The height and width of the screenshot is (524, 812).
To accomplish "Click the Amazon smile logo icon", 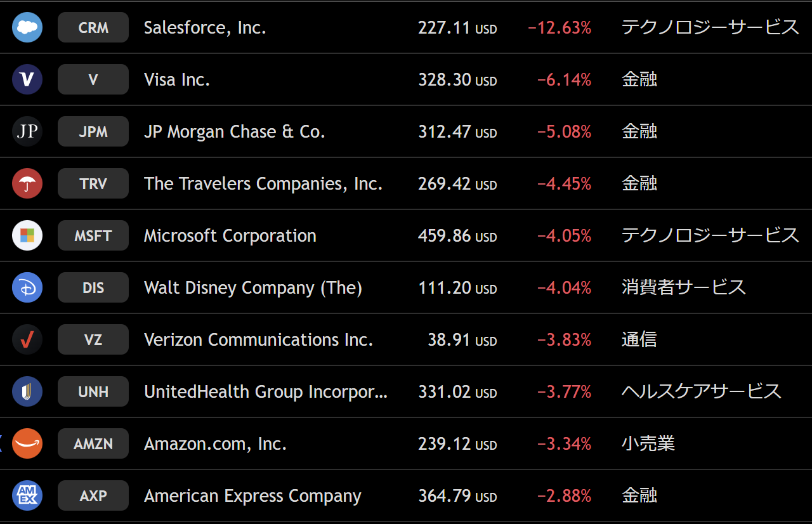I will pos(27,444).
